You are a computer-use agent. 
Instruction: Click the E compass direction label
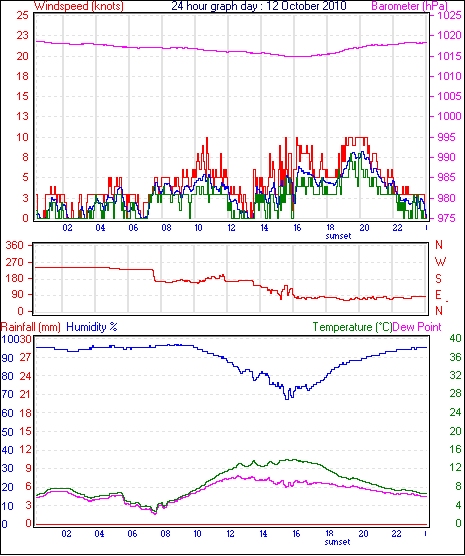pyautogui.click(x=439, y=295)
